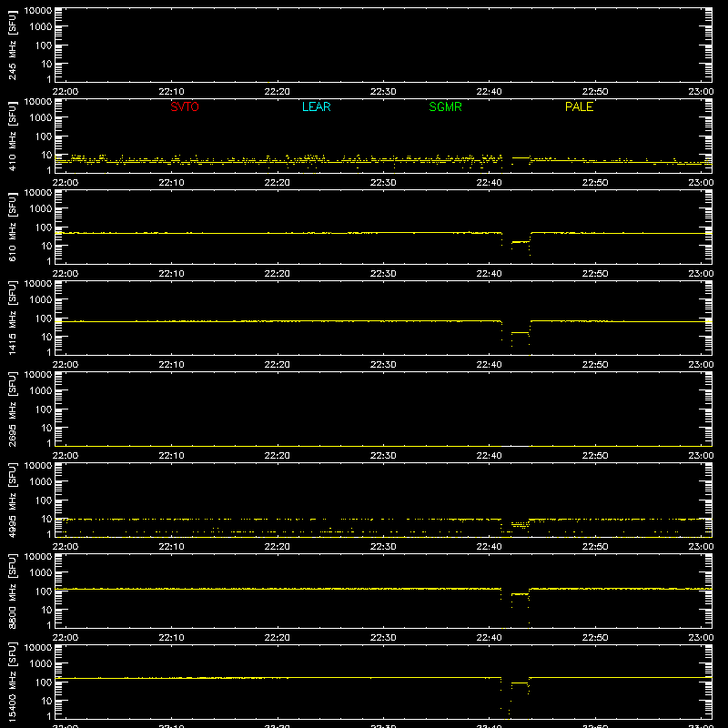Click the dropped flux segment in 8800 MHz trace
The height and width of the screenshot is (728, 728).
tap(520, 594)
